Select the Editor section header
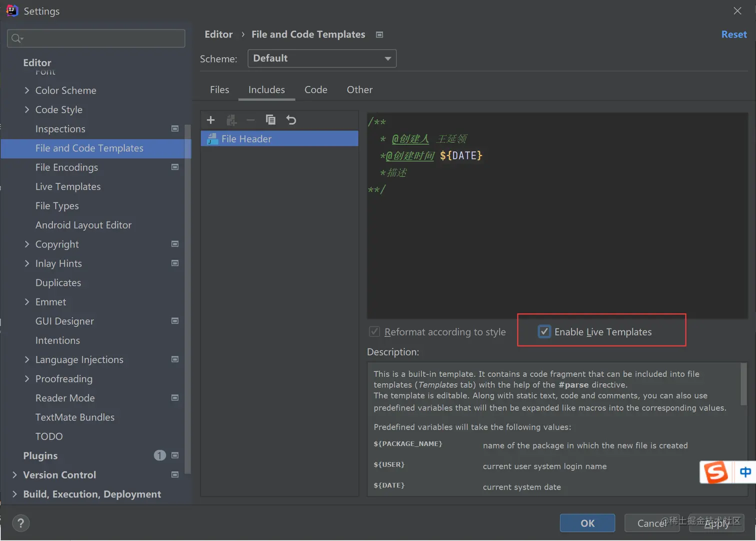This screenshot has width=756, height=541. (37, 62)
